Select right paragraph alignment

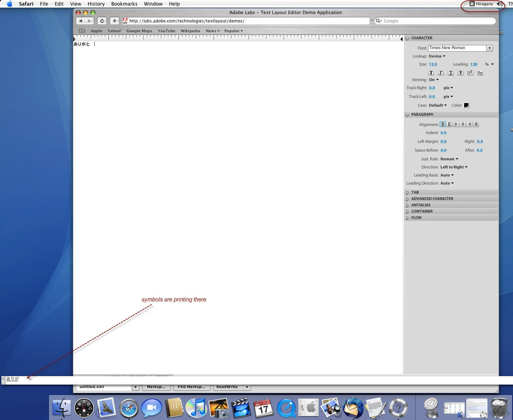tap(470, 125)
